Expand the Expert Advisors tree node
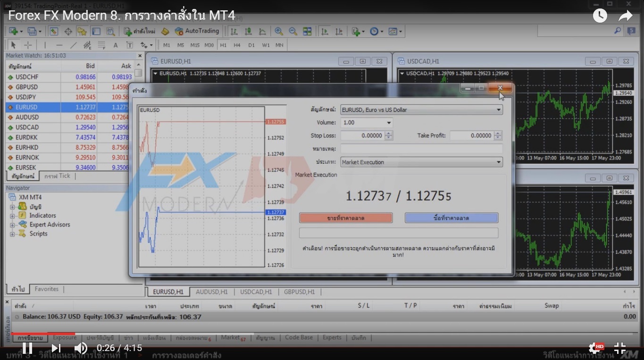This screenshot has height=360, width=644. (13, 225)
